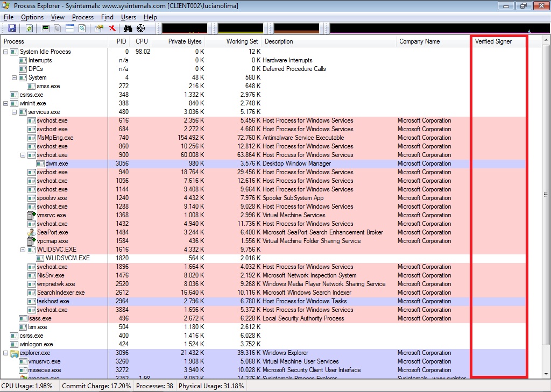The height and width of the screenshot is (392, 551).
Task: Click the CPU usage mini graph
Action: (x=185, y=28)
